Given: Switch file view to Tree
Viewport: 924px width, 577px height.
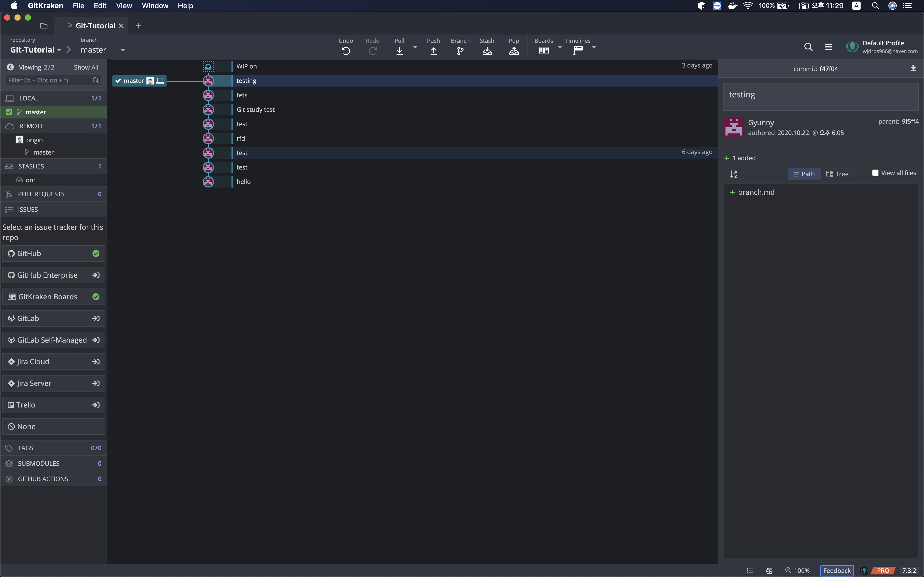Looking at the screenshot, I should 837,174.
